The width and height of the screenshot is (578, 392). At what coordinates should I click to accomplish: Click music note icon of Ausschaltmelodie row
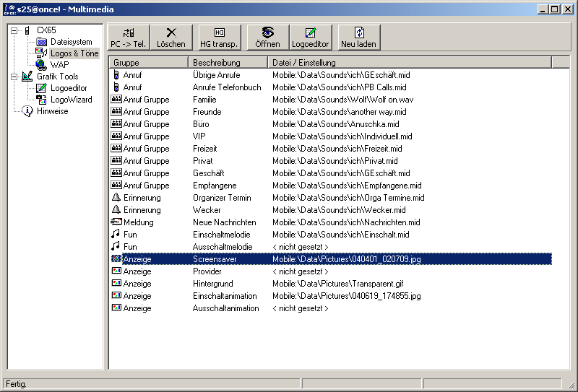[116, 246]
